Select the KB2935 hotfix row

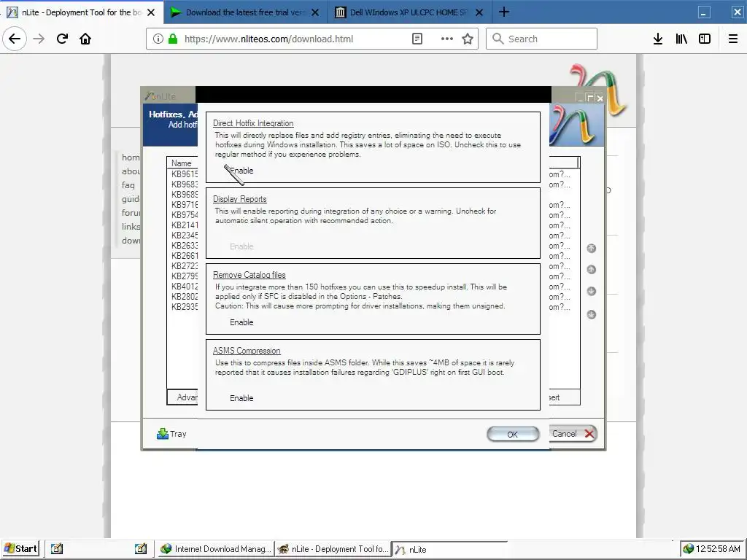(185, 307)
